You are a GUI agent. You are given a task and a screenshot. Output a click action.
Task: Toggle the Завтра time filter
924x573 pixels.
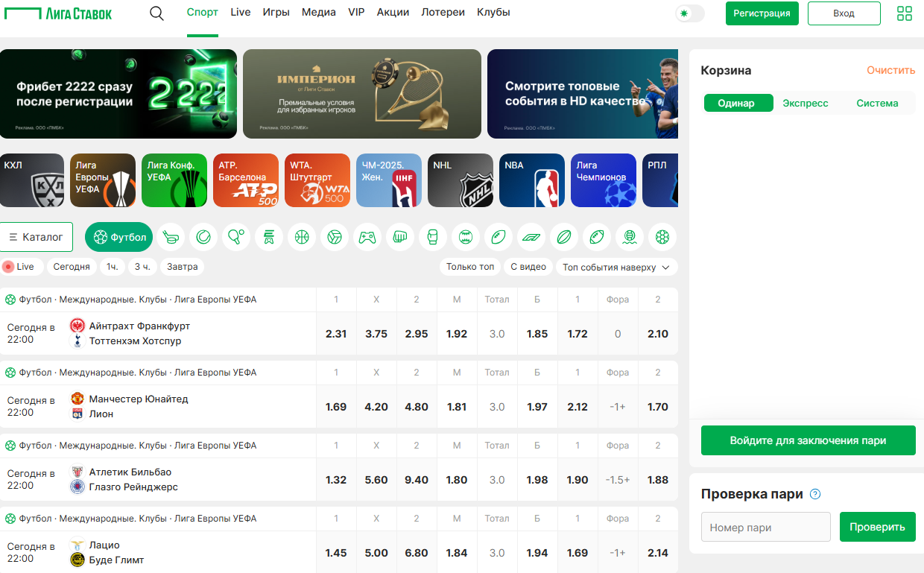pyautogui.click(x=183, y=267)
